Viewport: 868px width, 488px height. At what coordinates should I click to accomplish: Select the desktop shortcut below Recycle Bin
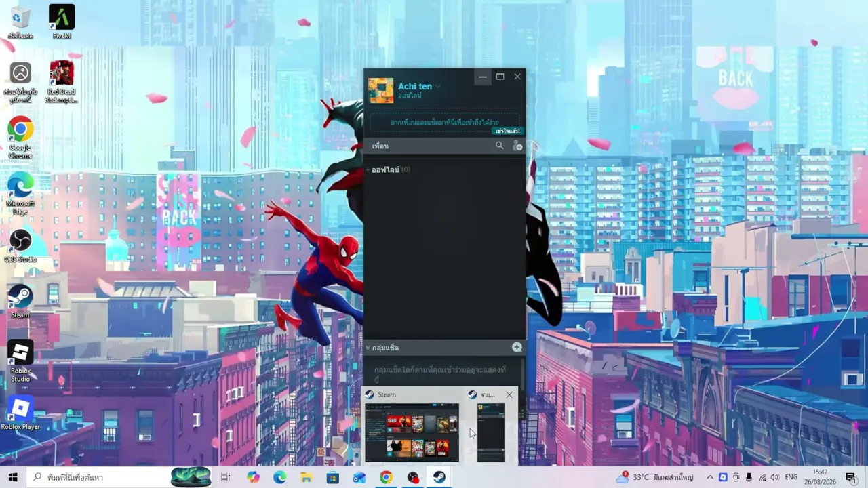20,83
